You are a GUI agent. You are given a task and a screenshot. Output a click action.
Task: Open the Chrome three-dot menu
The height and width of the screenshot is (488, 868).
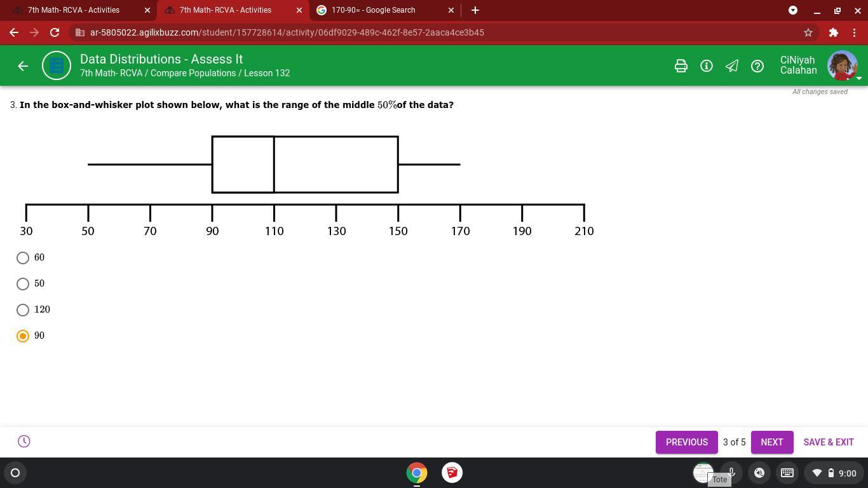pos(854,32)
